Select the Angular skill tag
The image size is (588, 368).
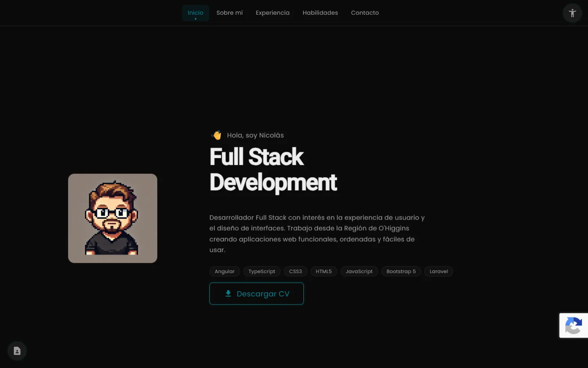tap(225, 272)
